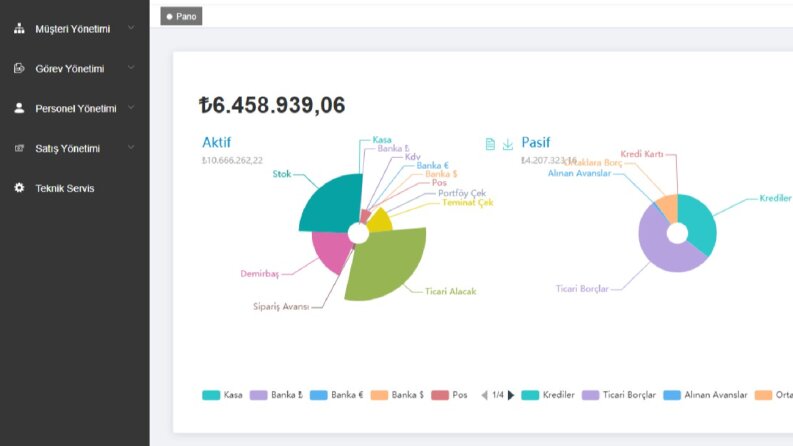Expand the Personel Yönetimi chevron
793x446 pixels.
[131, 107]
